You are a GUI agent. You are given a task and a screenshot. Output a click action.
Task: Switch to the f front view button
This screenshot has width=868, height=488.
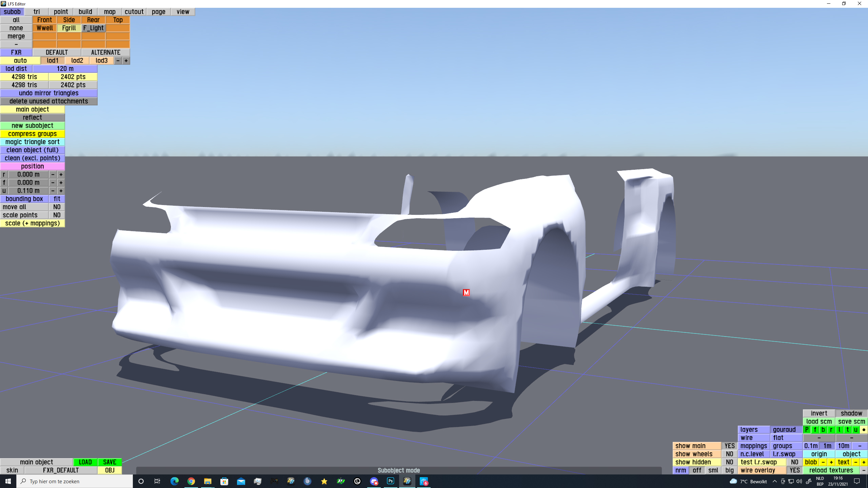click(x=815, y=430)
